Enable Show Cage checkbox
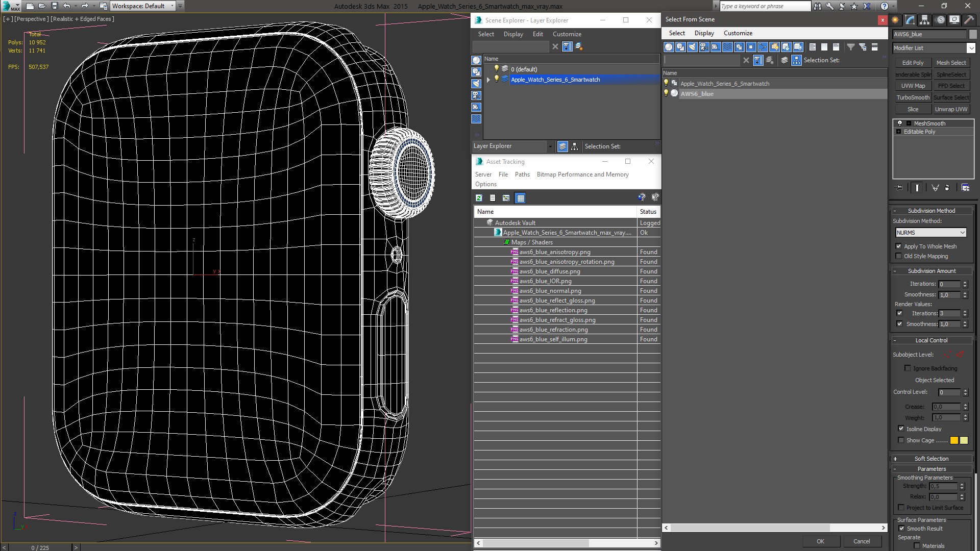 pyautogui.click(x=901, y=440)
